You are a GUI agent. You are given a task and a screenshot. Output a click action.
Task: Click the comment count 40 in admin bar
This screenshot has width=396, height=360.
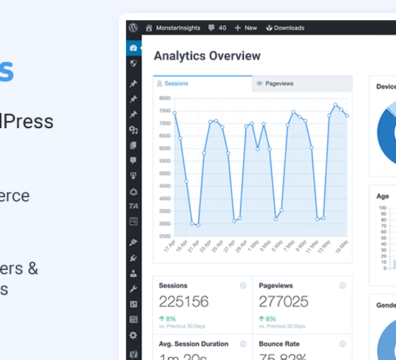point(222,28)
